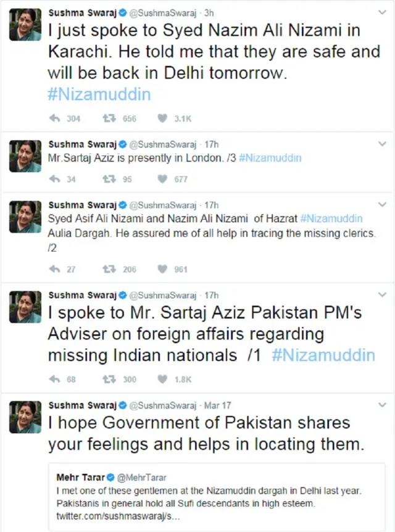Retweet the tweet with 95 retweets

pyautogui.click(x=107, y=180)
